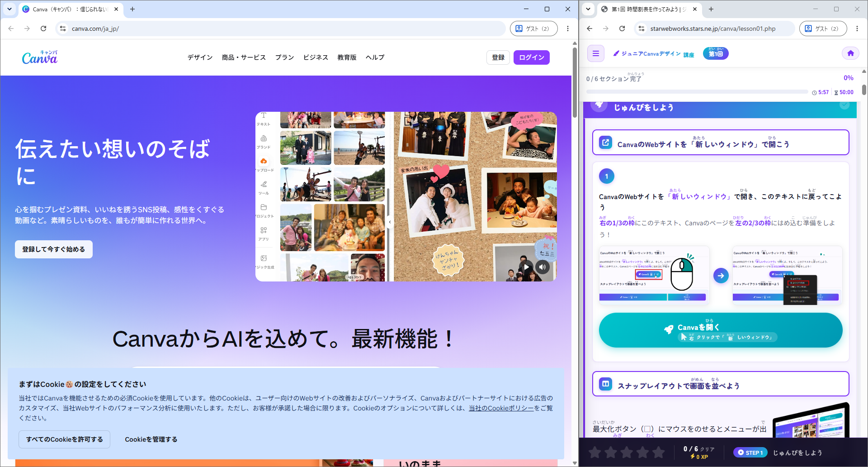Go to lesson home icon
The image size is (868, 467).
coord(850,53)
